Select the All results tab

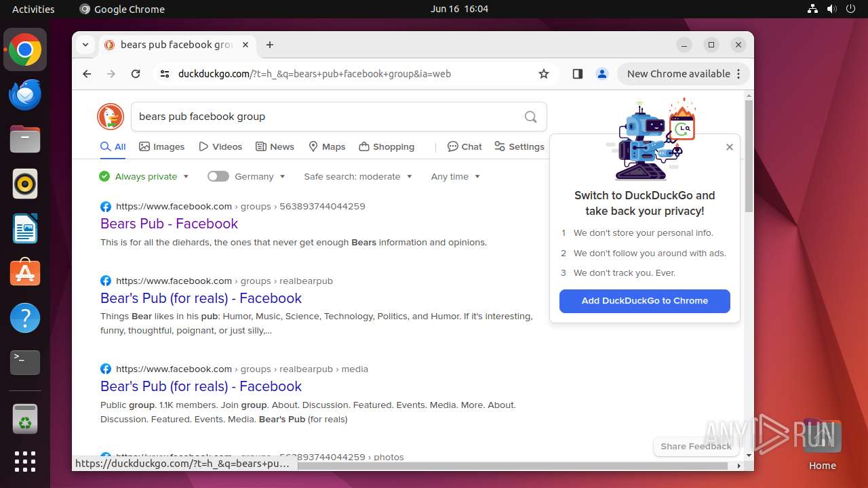pyautogui.click(x=113, y=146)
